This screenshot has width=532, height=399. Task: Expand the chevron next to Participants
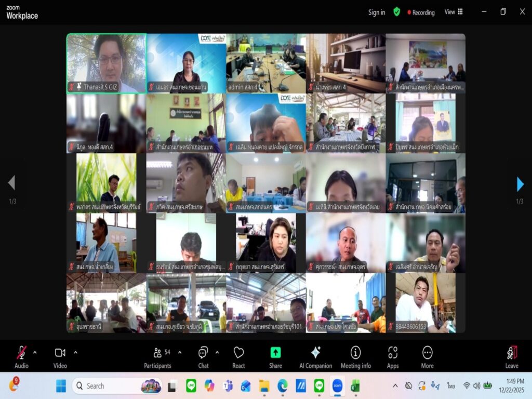pos(180,352)
